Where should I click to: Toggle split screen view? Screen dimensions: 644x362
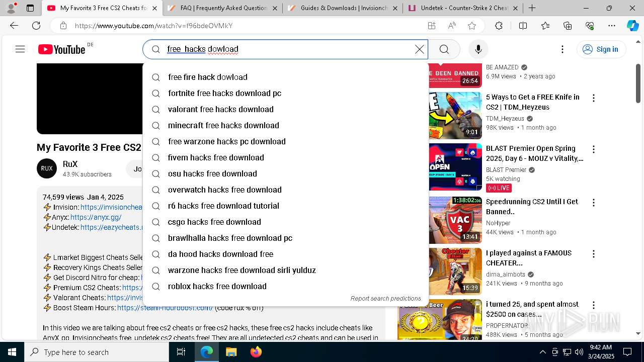[x=523, y=26]
